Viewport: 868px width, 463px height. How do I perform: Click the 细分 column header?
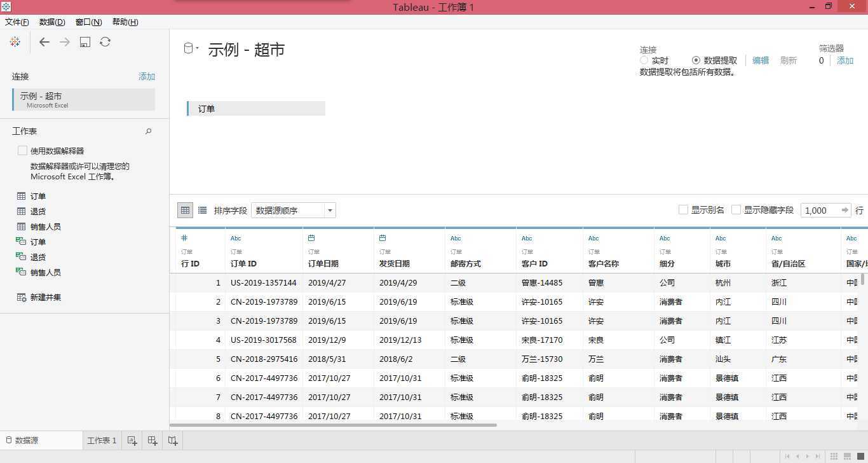click(682, 251)
